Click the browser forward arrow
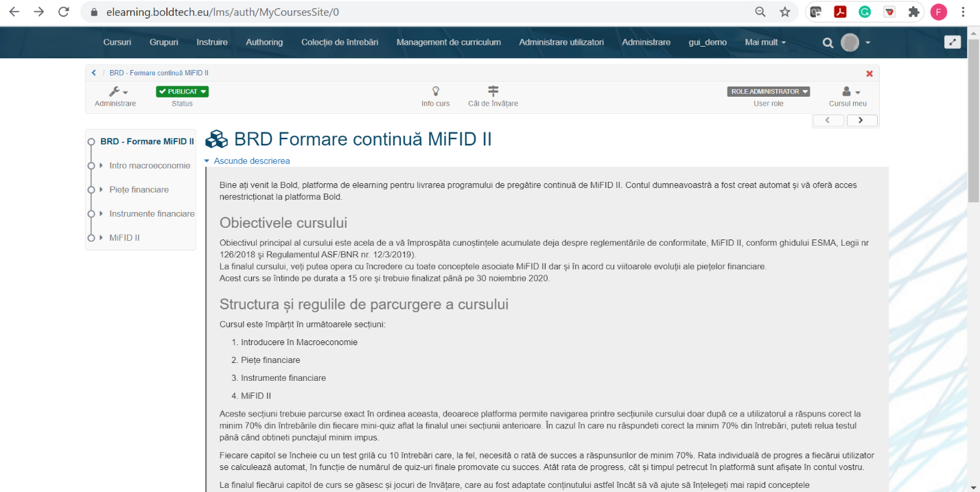Image resolution: width=980 pixels, height=492 pixels. (x=39, y=12)
